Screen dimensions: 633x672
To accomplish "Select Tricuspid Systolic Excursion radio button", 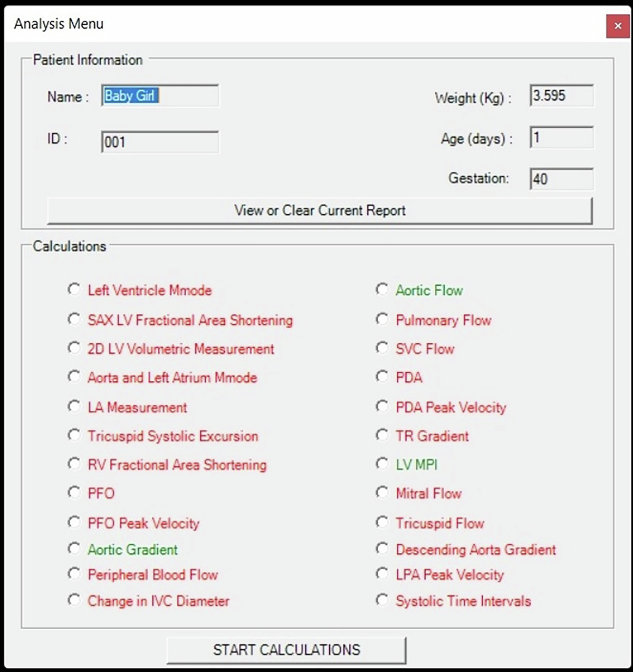I will [x=74, y=436].
